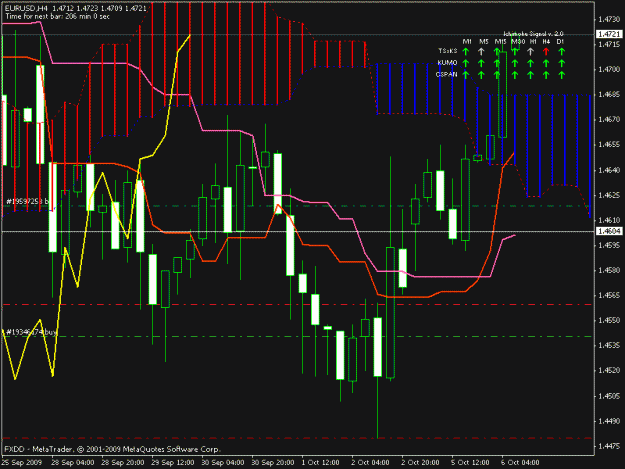
Task: Click the CSPAN arrow under H4
Action: click(546, 74)
